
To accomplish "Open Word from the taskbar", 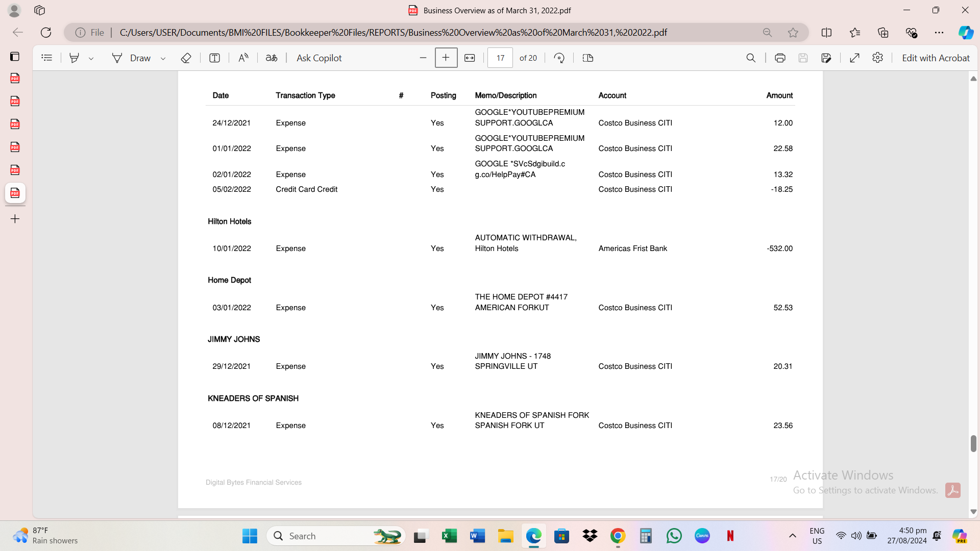I will [477, 536].
